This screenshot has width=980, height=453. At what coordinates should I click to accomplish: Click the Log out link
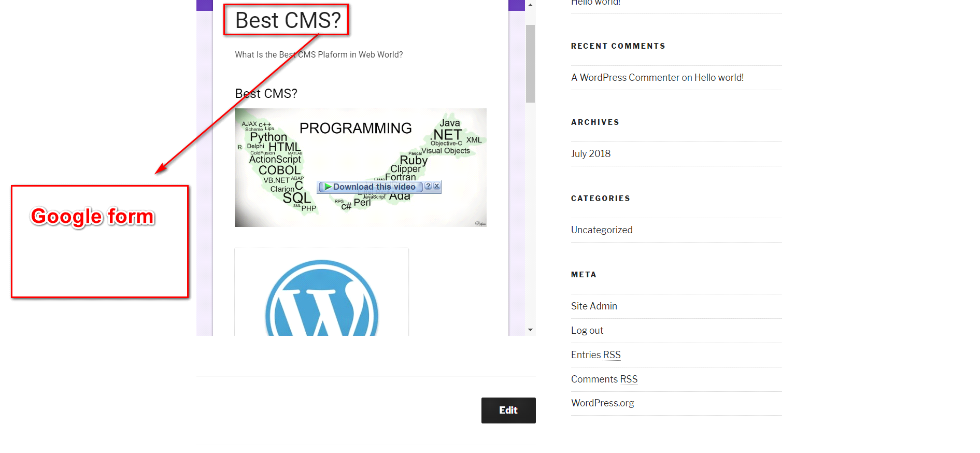587,331
